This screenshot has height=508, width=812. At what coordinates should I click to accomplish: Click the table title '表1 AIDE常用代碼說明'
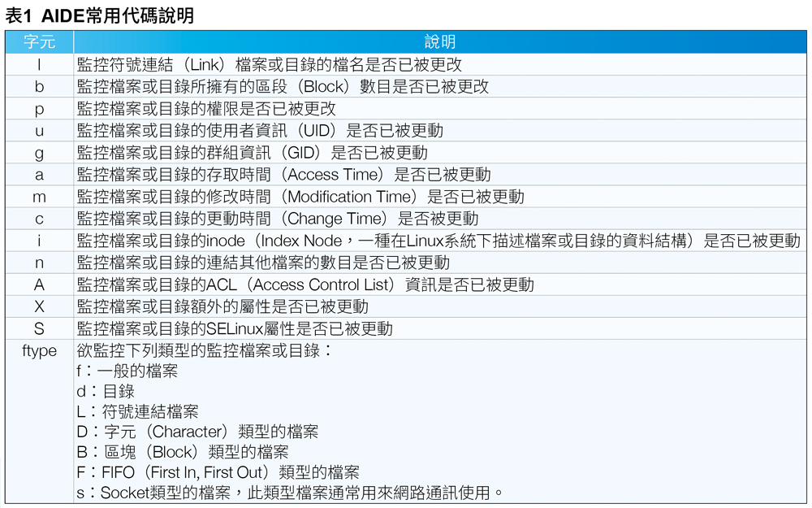(x=99, y=15)
